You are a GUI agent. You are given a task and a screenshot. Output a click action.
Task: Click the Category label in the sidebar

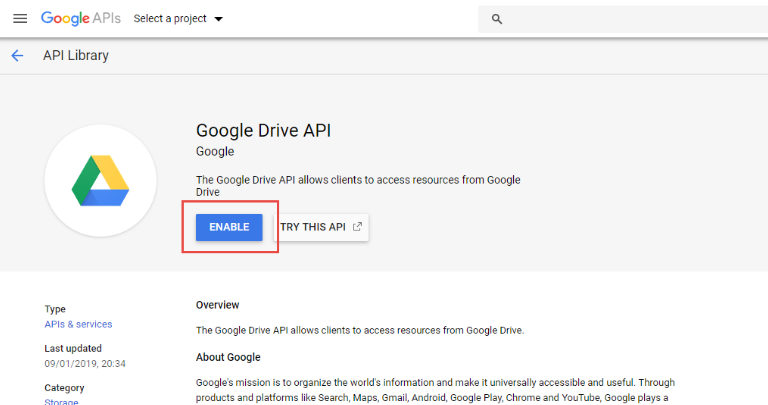65,387
